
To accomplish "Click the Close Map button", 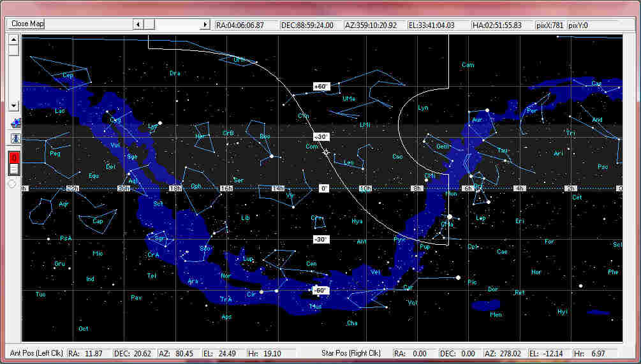I will click(26, 24).
